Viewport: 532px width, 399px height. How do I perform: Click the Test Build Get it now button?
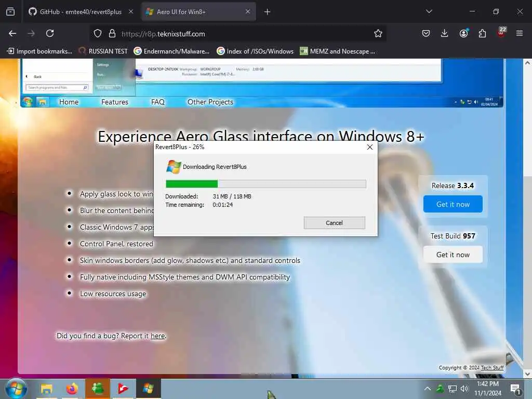point(453,255)
